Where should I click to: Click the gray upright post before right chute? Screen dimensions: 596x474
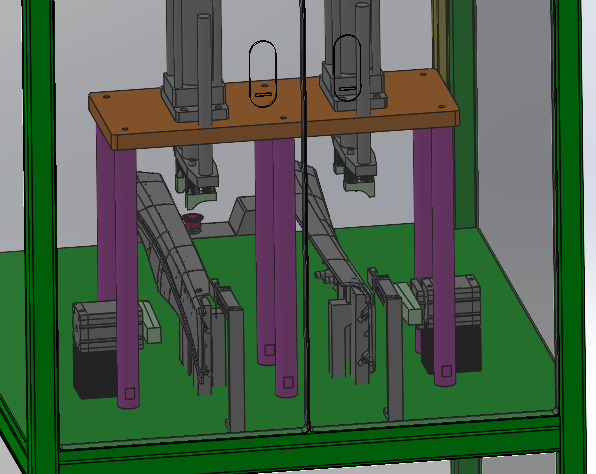394,358
